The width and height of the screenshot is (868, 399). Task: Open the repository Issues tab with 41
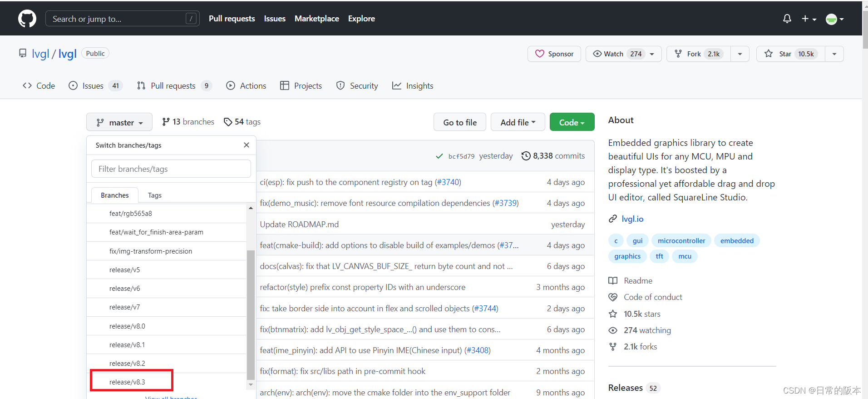[95, 85]
